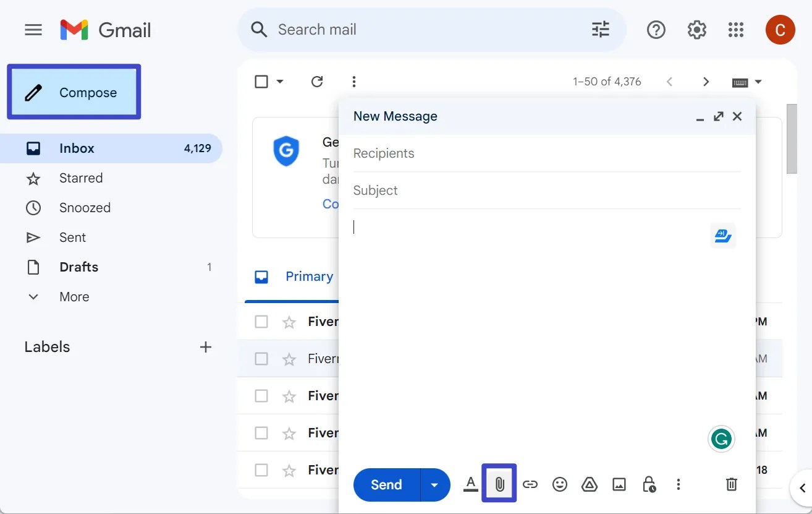812x514 pixels.
Task: Click the Compose button
Action: point(74,91)
